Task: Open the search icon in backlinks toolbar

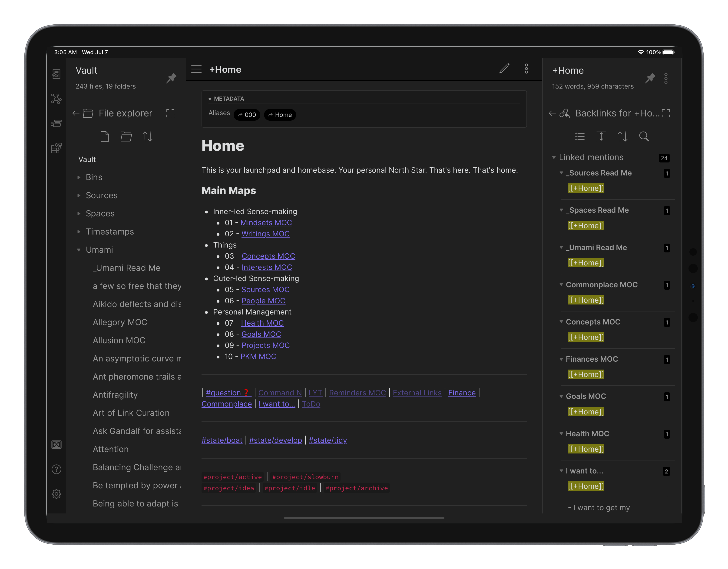Action: coord(644,137)
